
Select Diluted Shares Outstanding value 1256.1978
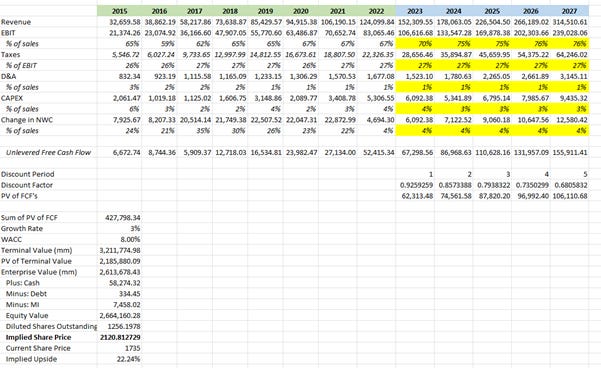coord(124,327)
